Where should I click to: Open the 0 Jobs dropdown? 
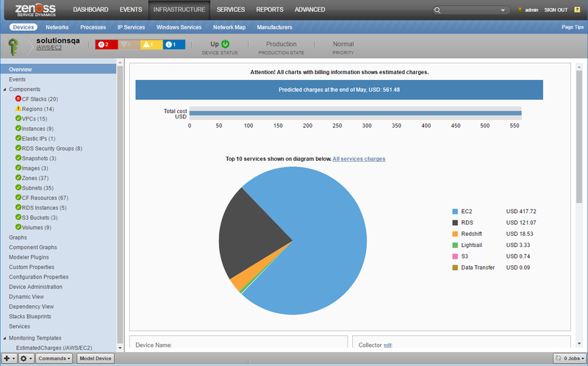pyautogui.click(x=569, y=359)
